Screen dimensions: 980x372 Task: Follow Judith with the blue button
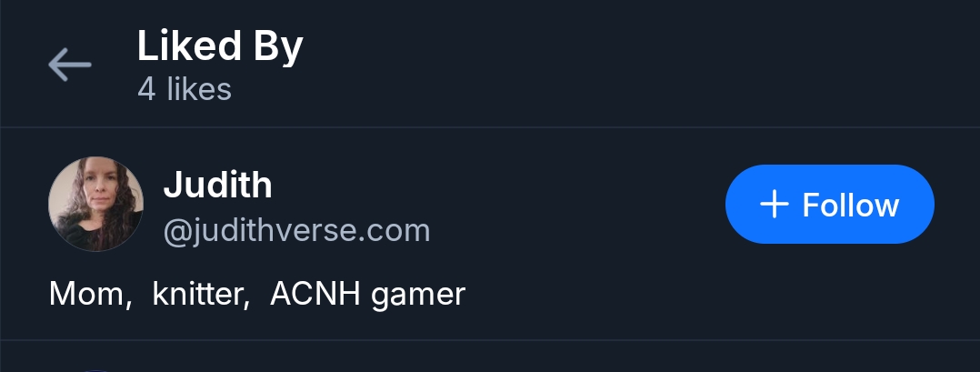[x=829, y=205]
